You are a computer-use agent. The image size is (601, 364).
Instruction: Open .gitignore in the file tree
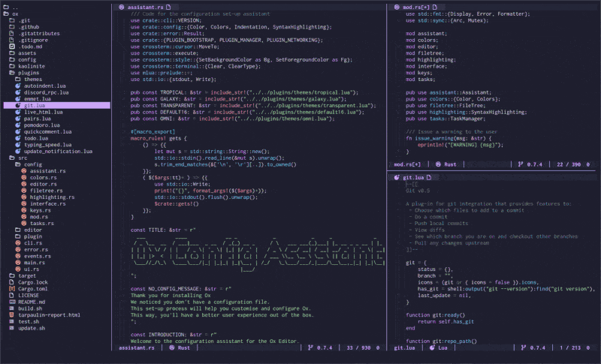click(33, 40)
